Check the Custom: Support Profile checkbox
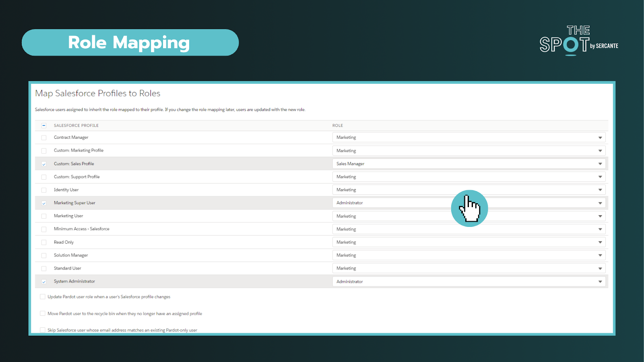This screenshot has height=362, width=644. tap(44, 177)
